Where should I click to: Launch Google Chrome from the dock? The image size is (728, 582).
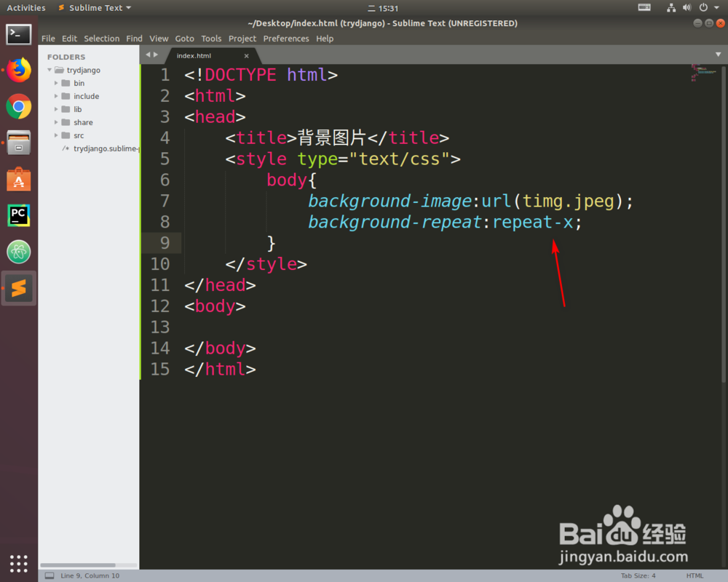[19, 107]
